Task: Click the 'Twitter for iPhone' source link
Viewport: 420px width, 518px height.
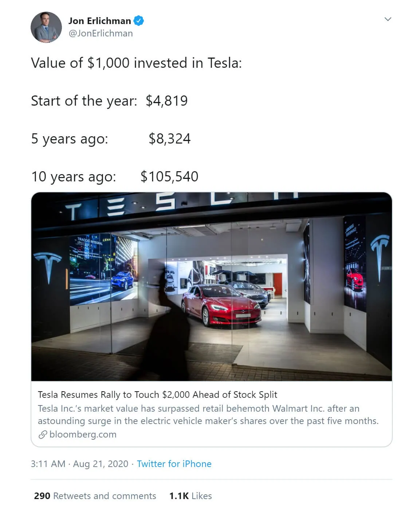Action: (x=174, y=464)
